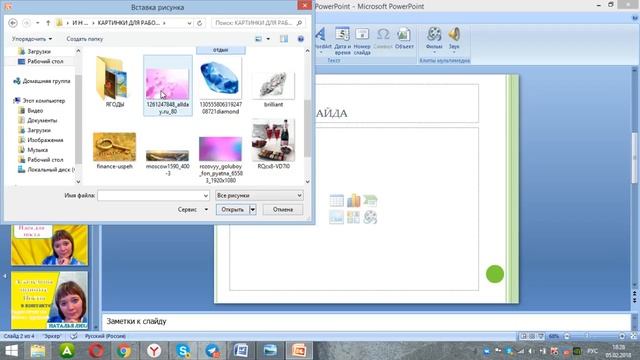Open Telegram from the taskbar
This screenshot has height=360, width=640.
pos(212,351)
